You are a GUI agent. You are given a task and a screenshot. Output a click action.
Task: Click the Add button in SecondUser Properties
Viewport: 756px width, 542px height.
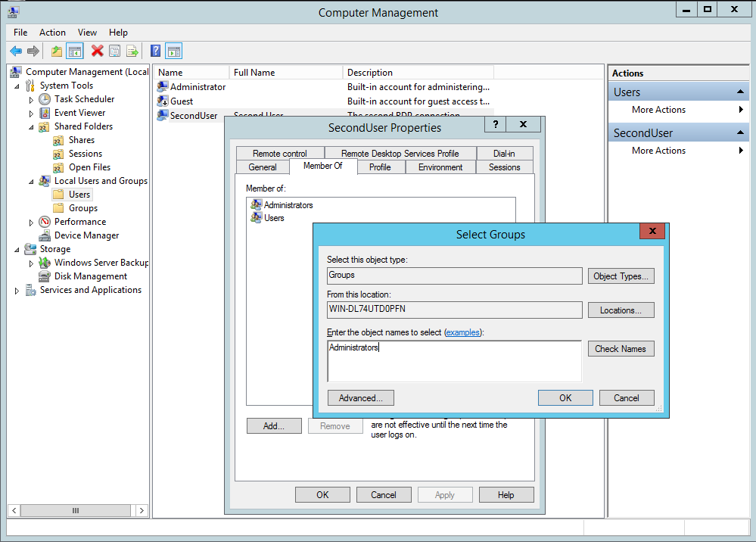[274, 425]
